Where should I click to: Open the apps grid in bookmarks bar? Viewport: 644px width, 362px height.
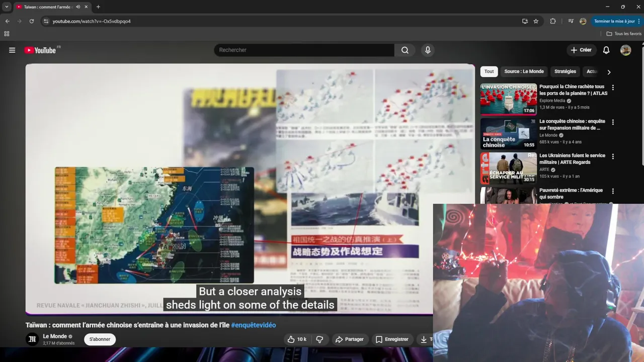click(x=7, y=34)
